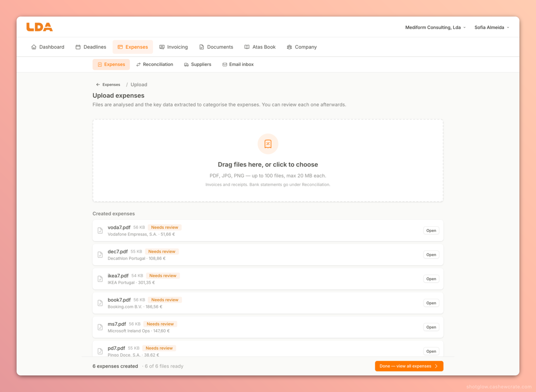Click the Expenses card icon in main nav
Image resolution: width=536 pixels, height=392 pixels.
tap(120, 47)
